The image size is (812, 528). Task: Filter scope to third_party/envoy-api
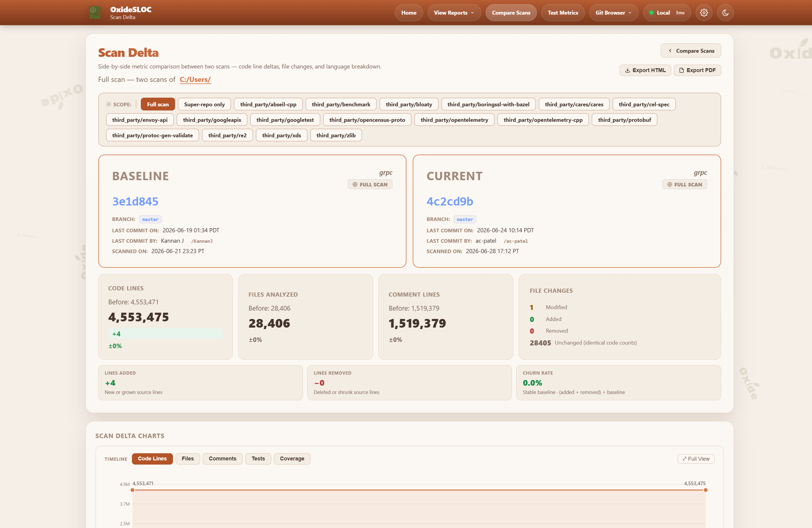coord(140,120)
